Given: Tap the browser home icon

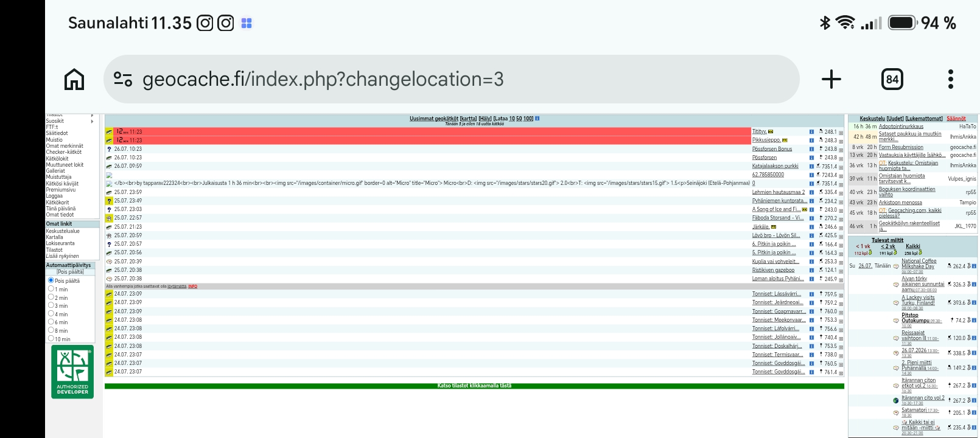Looking at the screenshot, I should click(74, 79).
